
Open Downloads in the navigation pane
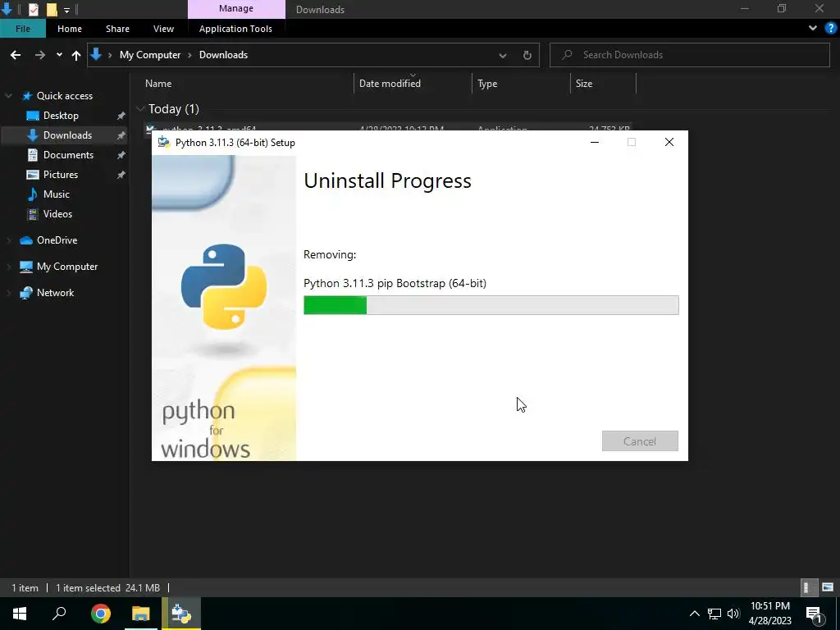(67, 135)
